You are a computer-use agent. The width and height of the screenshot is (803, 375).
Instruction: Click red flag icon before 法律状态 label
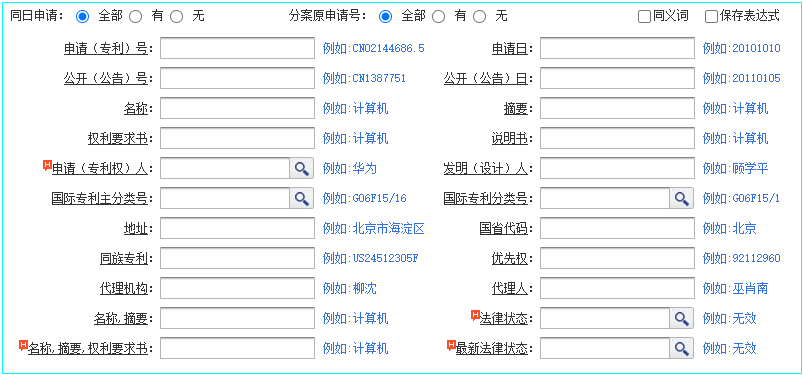475,315
